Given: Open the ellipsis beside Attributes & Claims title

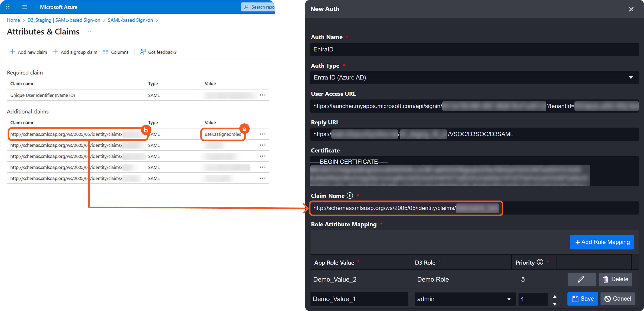Looking at the screenshot, I should (x=90, y=32).
